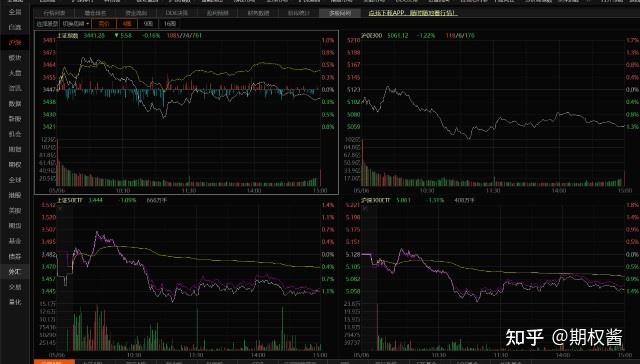The width and height of the screenshot is (640, 364).
Task: Switch to the 行情列表 tab
Action: pos(54,13)
